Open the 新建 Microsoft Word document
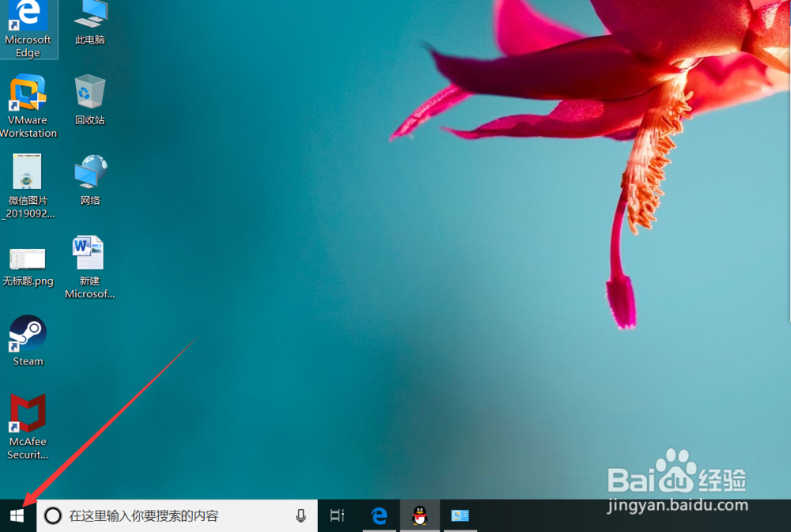The width and height of the screenshot is (791, 532). pos(89,253)
